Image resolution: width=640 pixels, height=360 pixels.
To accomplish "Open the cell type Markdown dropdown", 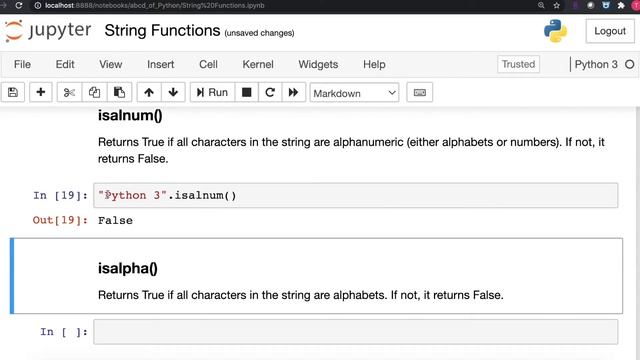I will 354,93.
